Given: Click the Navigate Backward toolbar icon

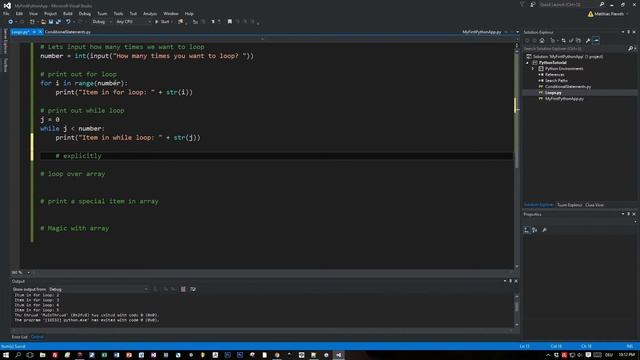Looking at the screenshot, I should pos(11,22).
